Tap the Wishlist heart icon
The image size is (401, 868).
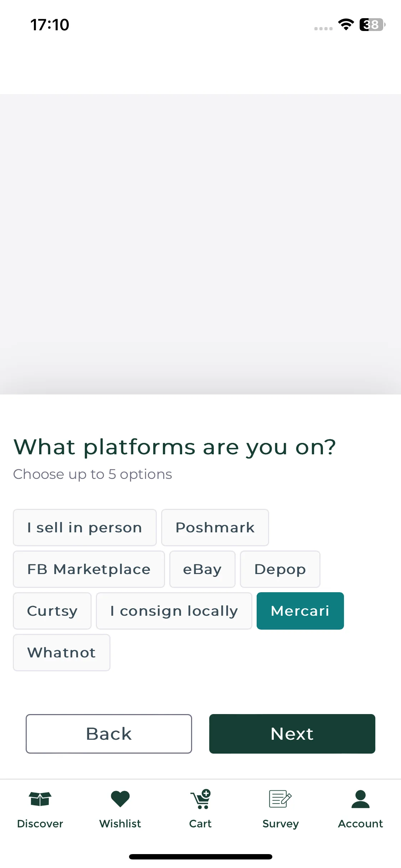[120, 799]
